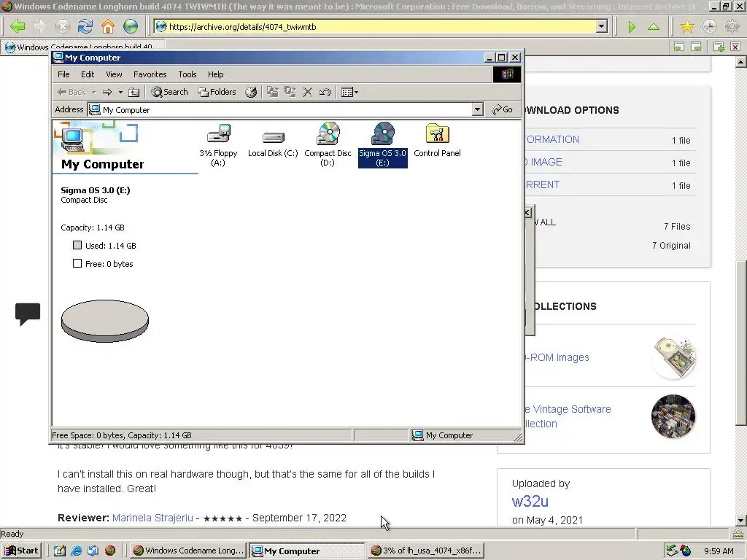Click the Bookmarks star icon
This screenshot has width=747, height=560.
tap(687, 27)
